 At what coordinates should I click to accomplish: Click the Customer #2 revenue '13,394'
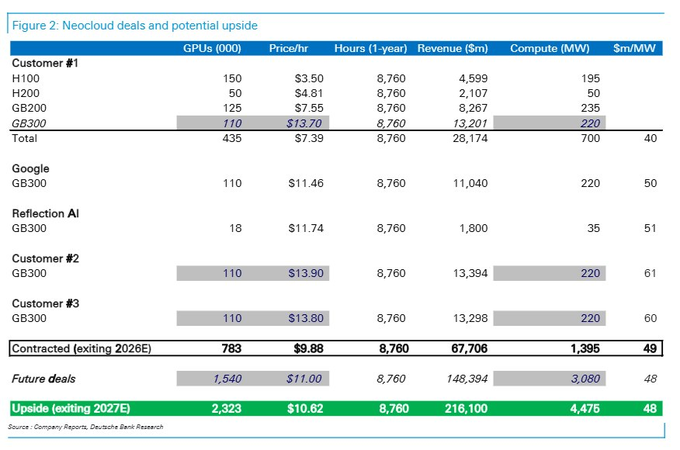point(471,274)
